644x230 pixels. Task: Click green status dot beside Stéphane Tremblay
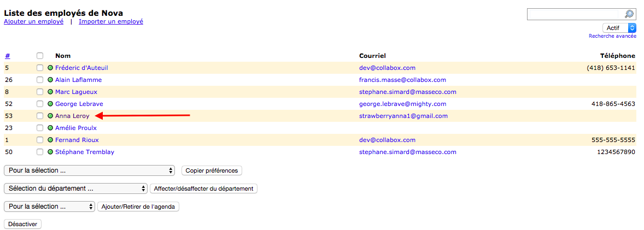[x=50, y=152]
